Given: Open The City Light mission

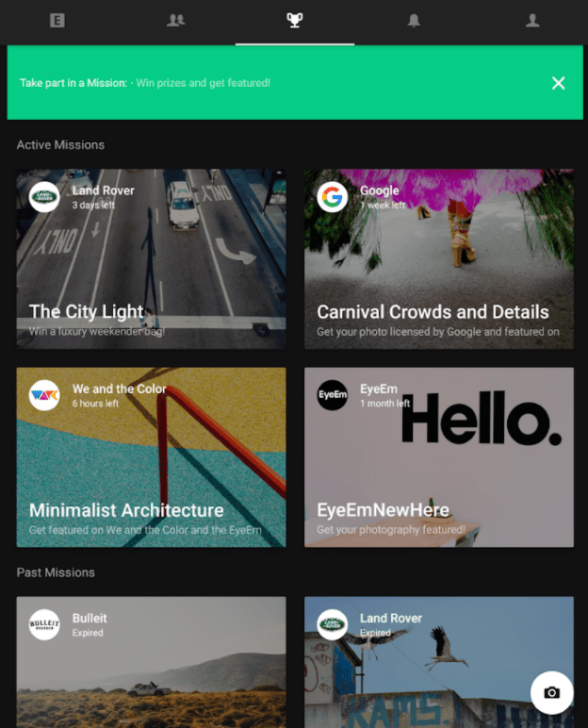Looking at the screenshot, I should click(x=152, y=258).
